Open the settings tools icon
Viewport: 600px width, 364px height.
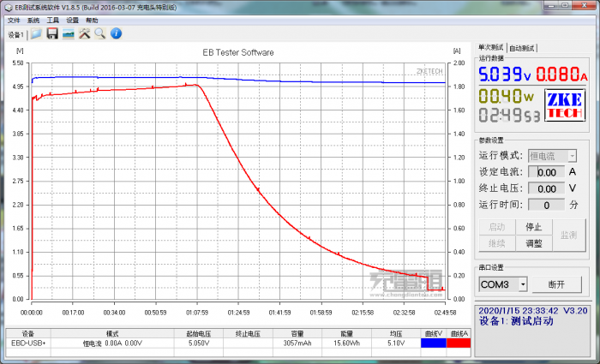(85, 33)
